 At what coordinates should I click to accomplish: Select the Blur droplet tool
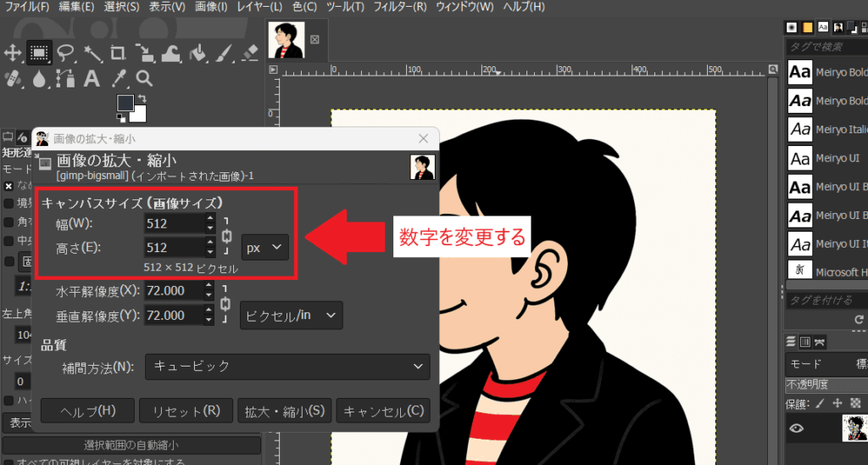[x=39, y=79]
